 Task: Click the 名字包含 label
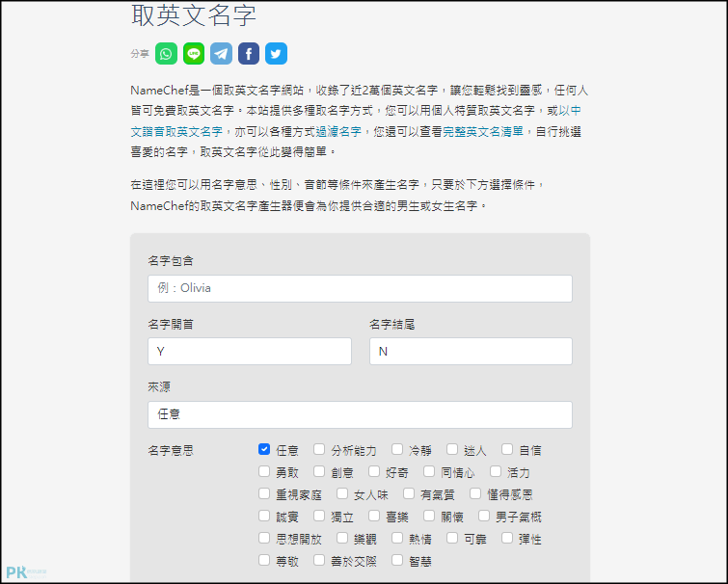(171, 261)
